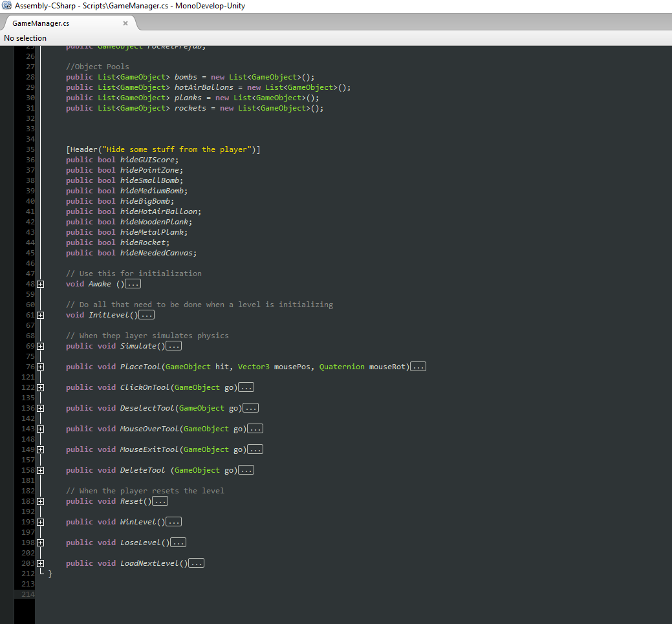Click the folded code marker after ClickOnTool signature
The image size is (672, 624).
click(x=246, y=387)
